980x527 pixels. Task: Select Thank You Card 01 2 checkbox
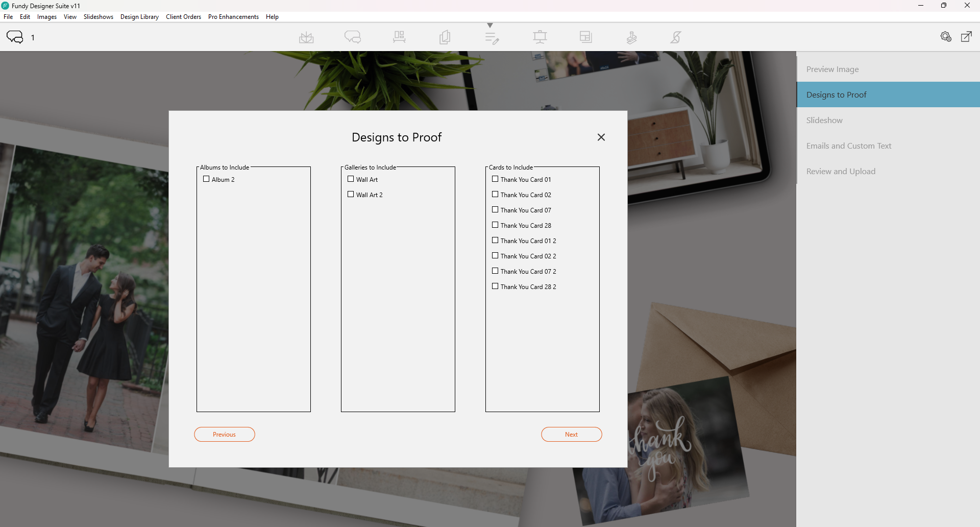pos(495,241)
